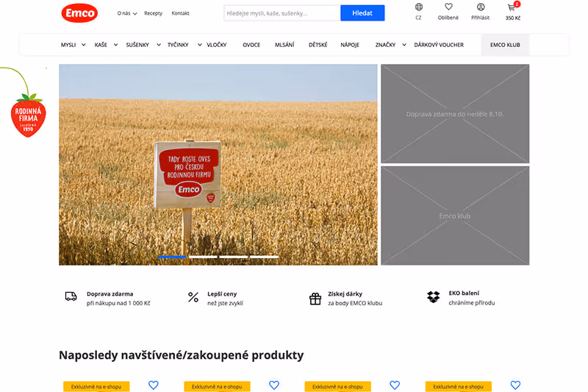588x392 pixels.
Task: Expand the TYČINKY category chevron
Action: click(x=199, y=45)
